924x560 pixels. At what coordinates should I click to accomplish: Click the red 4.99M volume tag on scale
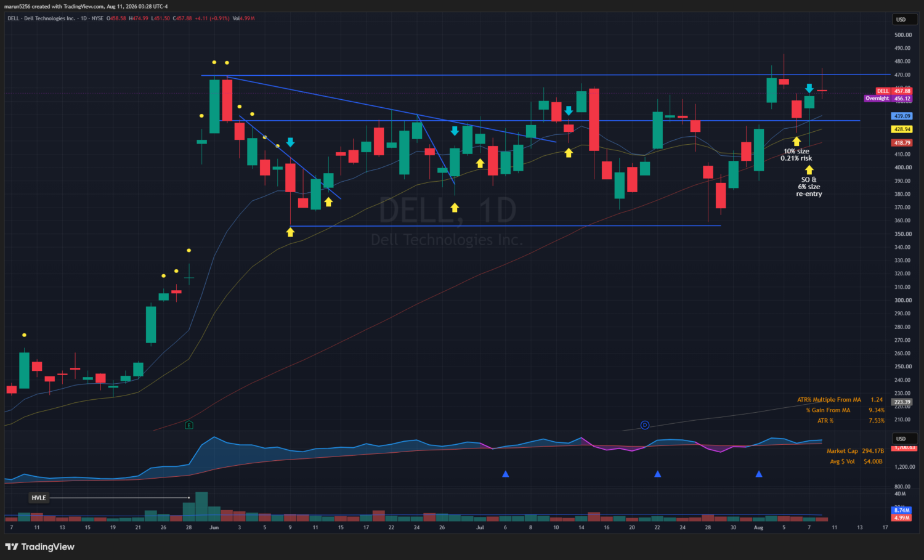click(902, 517)
